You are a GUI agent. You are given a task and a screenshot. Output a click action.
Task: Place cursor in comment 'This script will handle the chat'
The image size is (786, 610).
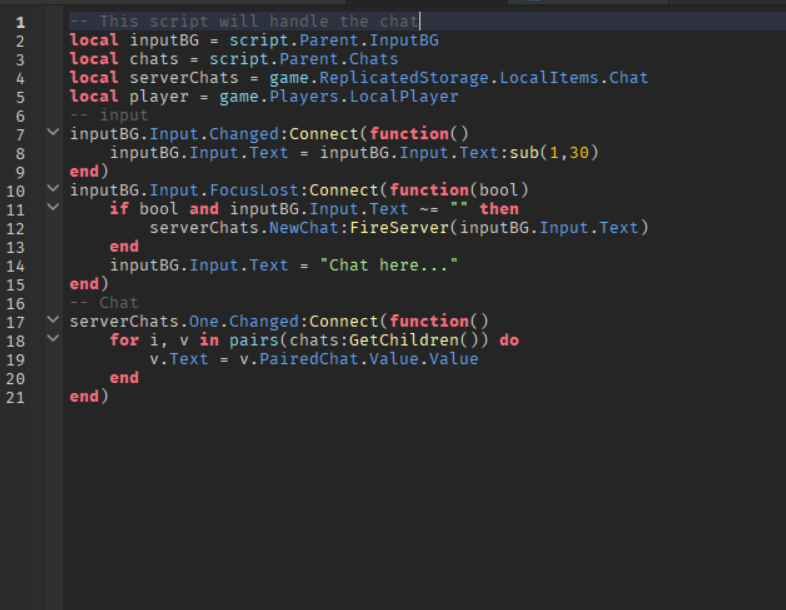click(x=259, y=22)
